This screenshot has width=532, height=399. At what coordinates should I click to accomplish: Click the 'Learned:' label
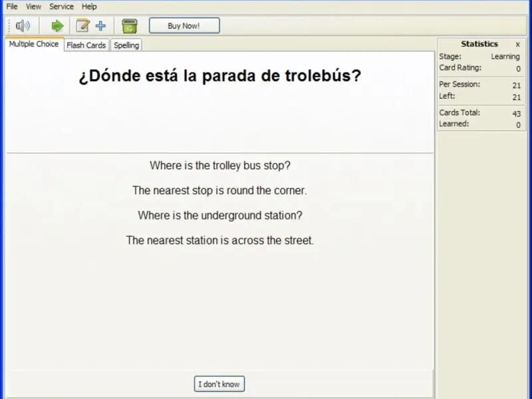pos(454,124)
